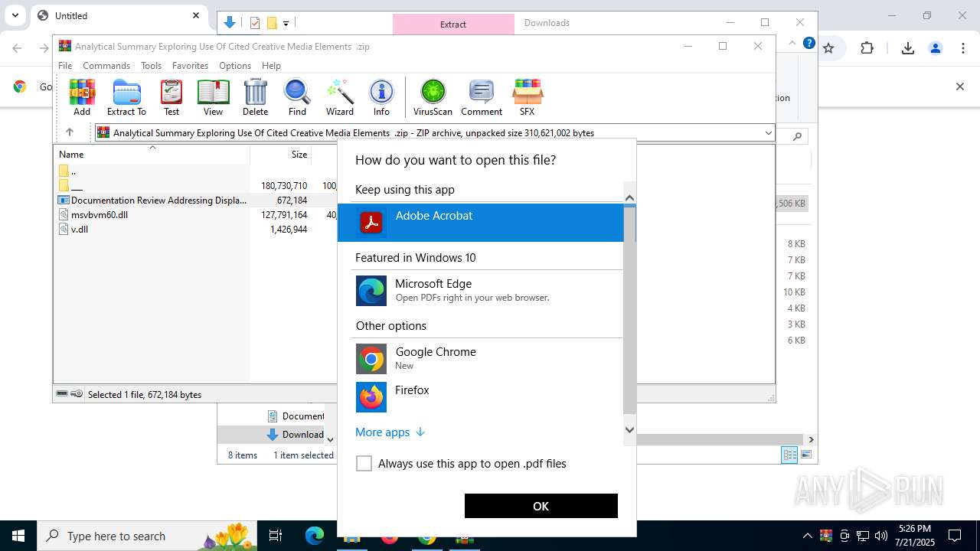
Task: Select Downloads in Explorer navigation pane
Action: click(x=296, y=434)
